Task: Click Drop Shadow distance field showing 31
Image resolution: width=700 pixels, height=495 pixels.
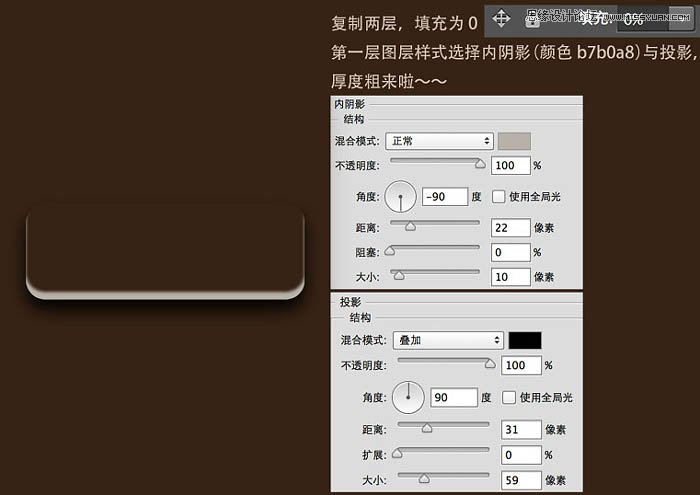Action: coord(521,430)
